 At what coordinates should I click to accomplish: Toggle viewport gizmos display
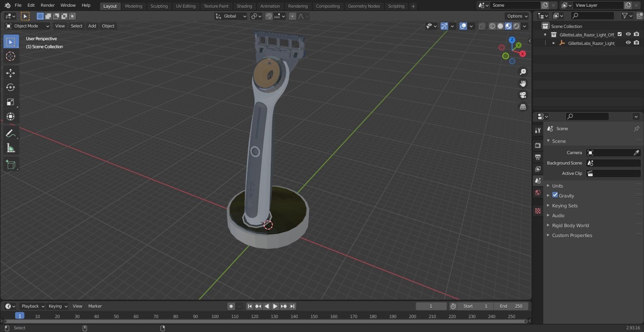point(444,26)
